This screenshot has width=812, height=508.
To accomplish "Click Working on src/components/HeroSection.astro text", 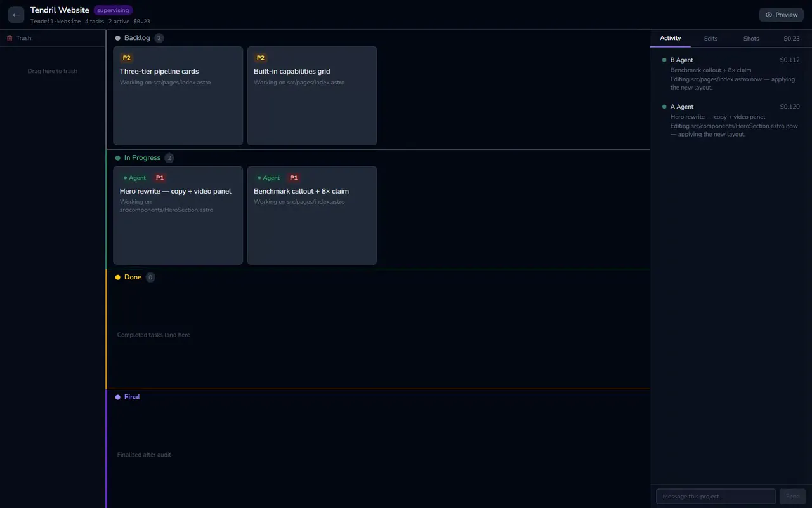I will [166, 206].
